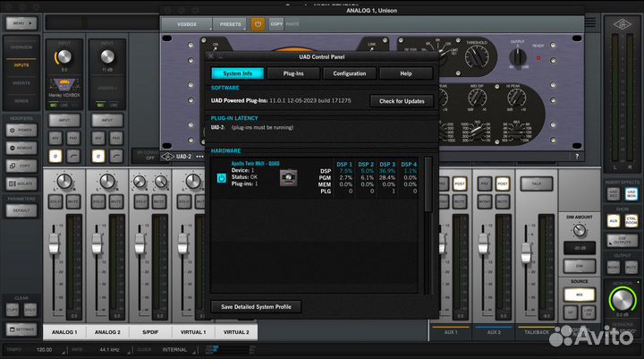Open the hamburger list icon right of plug-in toolbar

[590, 22]
